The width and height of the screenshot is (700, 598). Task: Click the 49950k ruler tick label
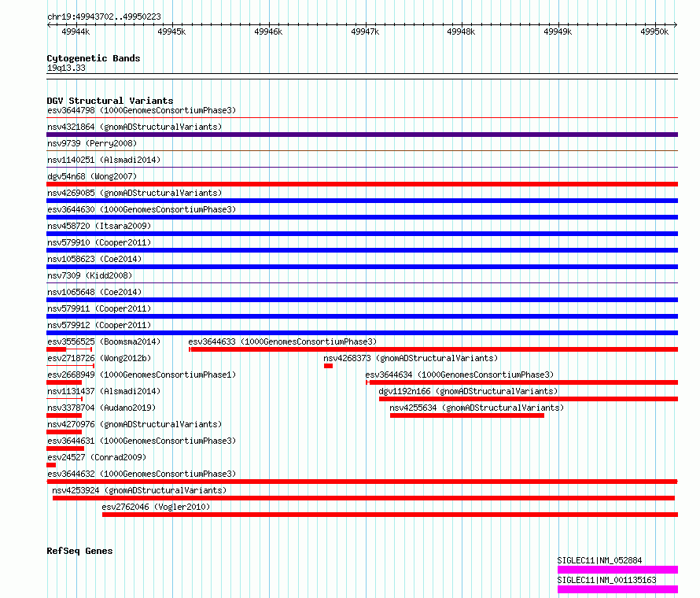(654, 31)
